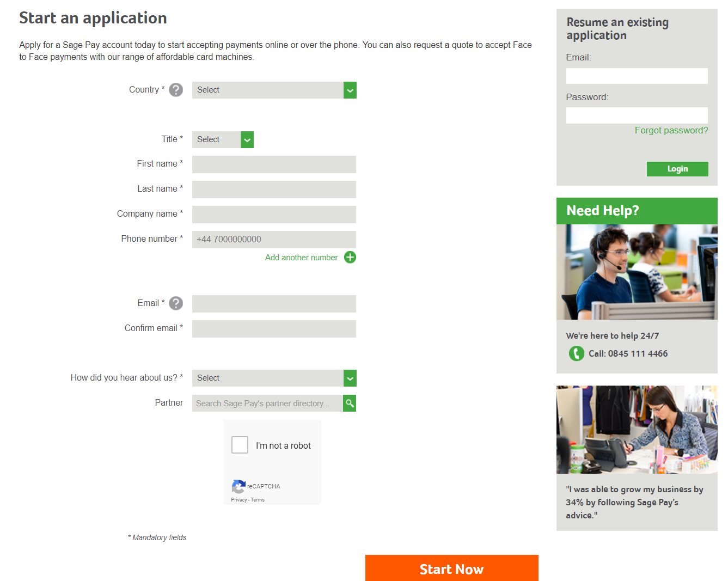Focus the Company name input field
This screenshot has width=728, height=581.
pyautogui.click(x=274, y=215)
